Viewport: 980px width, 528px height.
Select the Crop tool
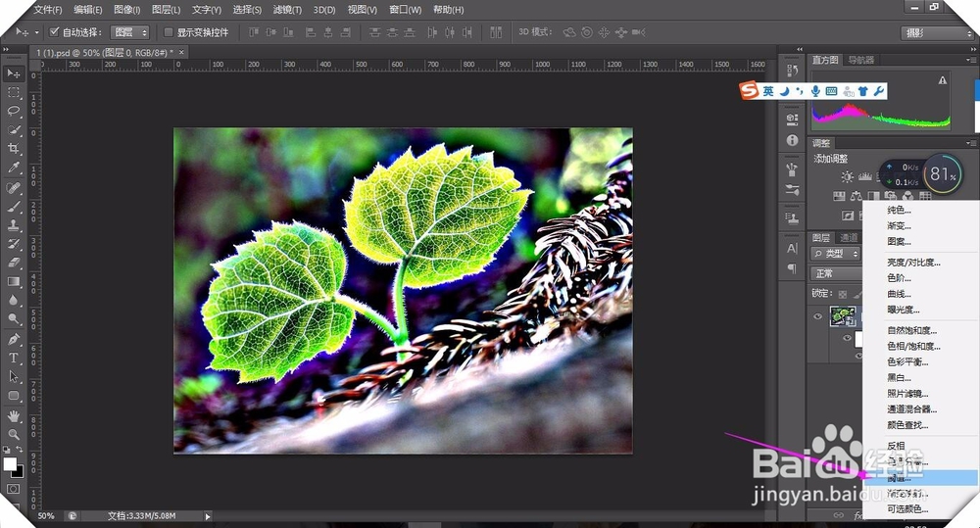tap(13, 149)
